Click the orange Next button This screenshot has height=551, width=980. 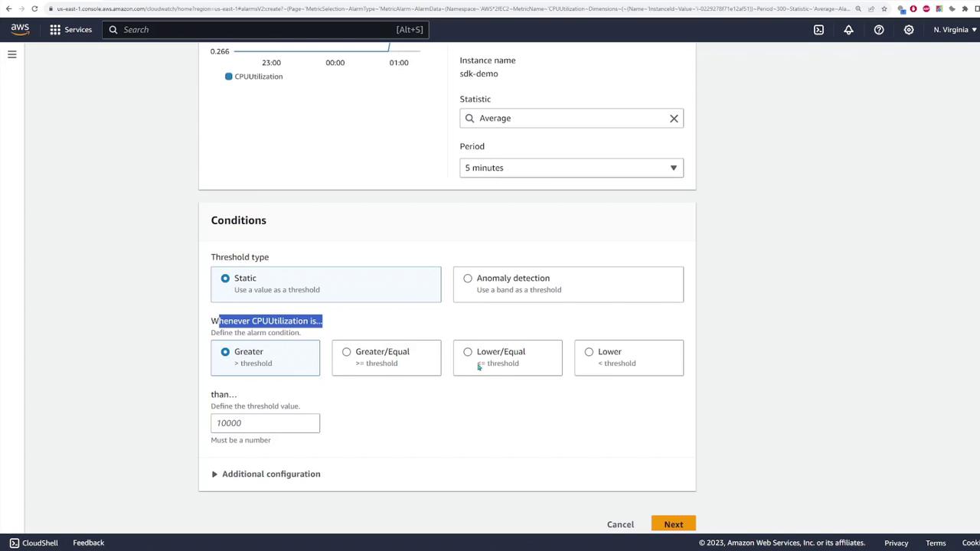coord(674,524)
